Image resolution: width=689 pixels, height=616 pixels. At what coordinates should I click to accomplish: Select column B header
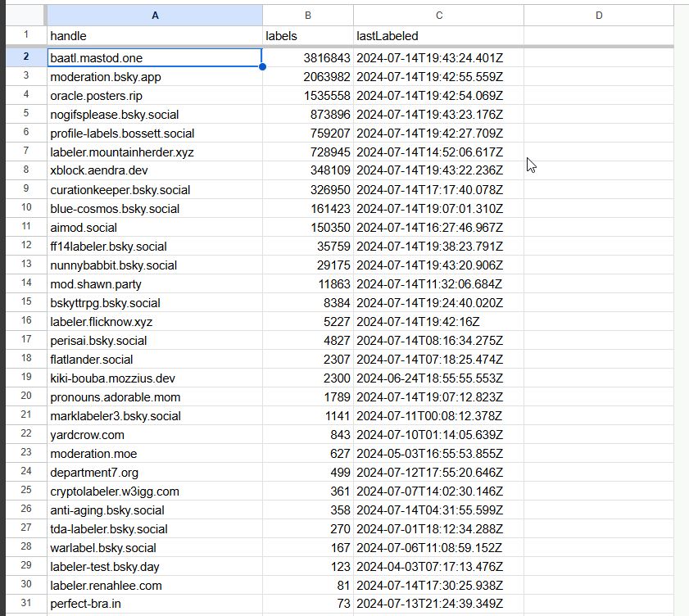coord(307,15)
